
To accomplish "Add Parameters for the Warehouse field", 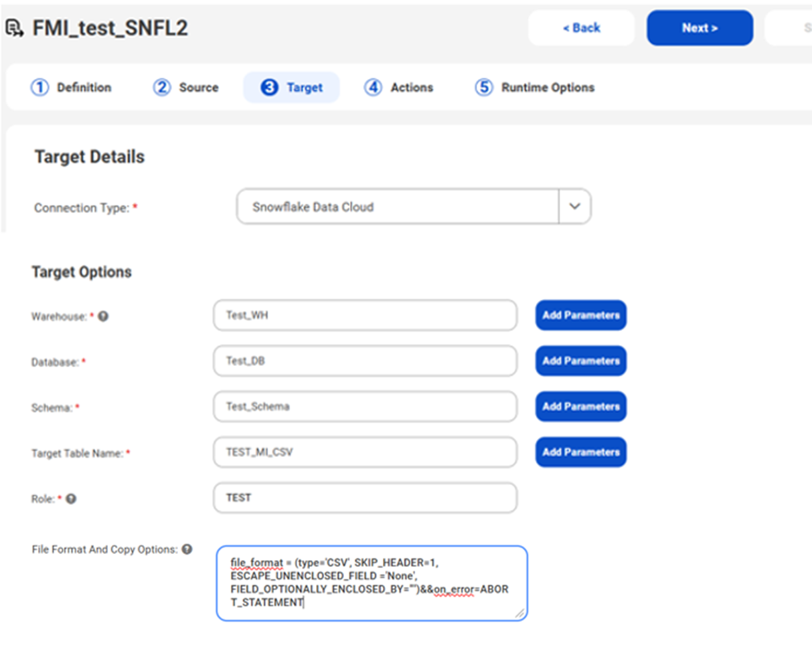I will (581, 315).
